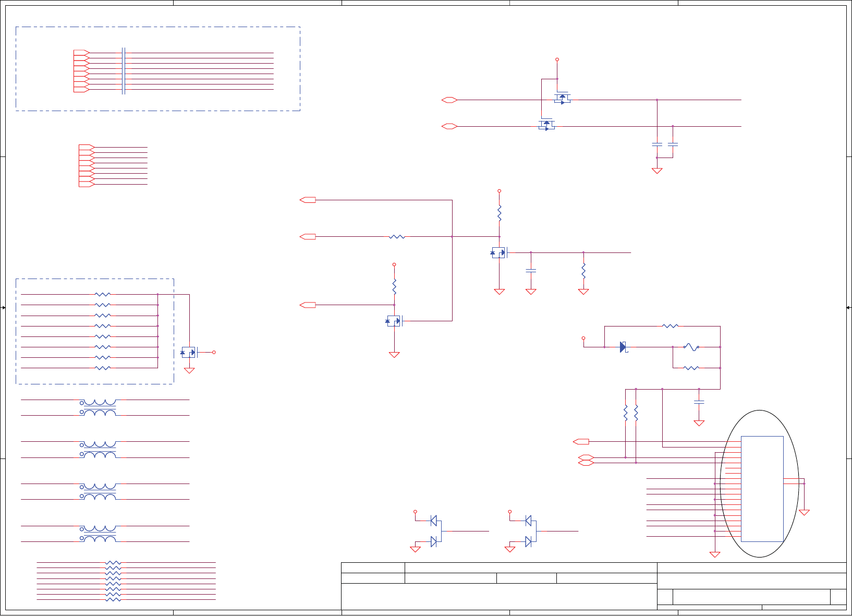Select the large connector rectangle inside the ellipse
This screenshot has height=616, width=852.
pos(762,489)
